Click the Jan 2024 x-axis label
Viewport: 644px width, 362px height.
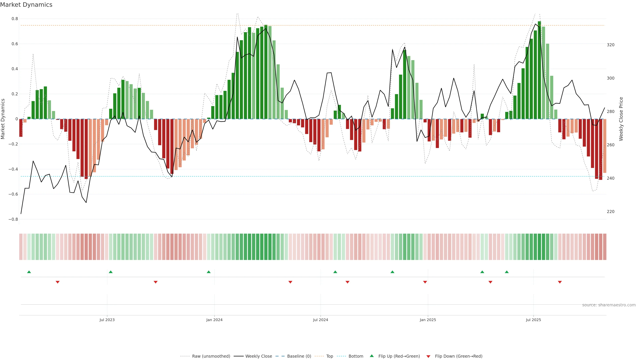click(214, 320)
